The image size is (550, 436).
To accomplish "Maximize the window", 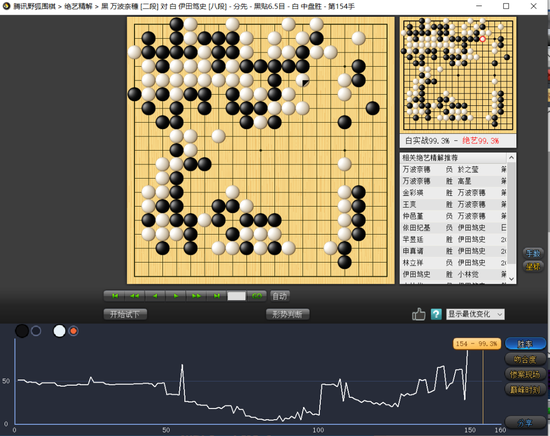I will (506, 6).
